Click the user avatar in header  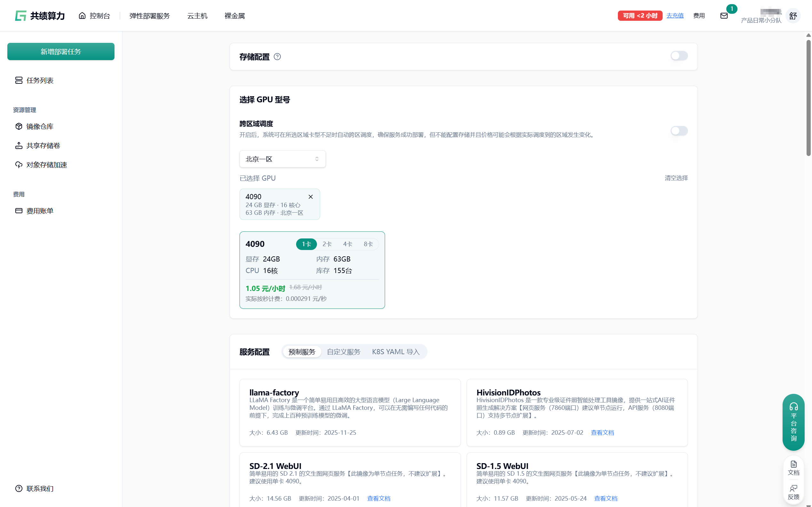793,16
